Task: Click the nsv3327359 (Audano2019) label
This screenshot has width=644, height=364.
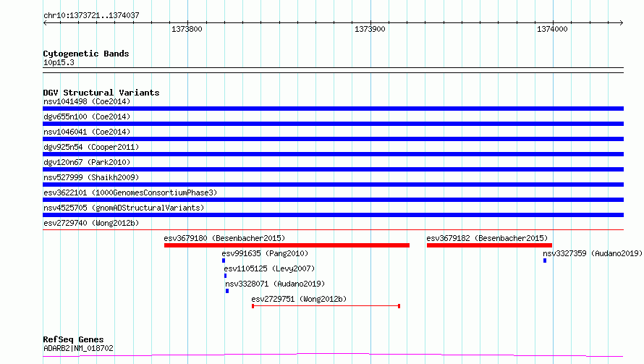Action: (x=593, y=253)
